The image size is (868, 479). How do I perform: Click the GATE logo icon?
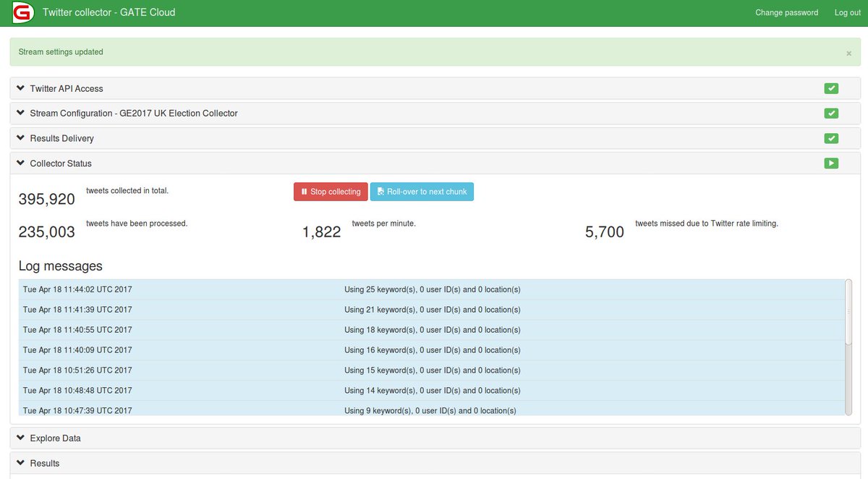pos(22,12)
